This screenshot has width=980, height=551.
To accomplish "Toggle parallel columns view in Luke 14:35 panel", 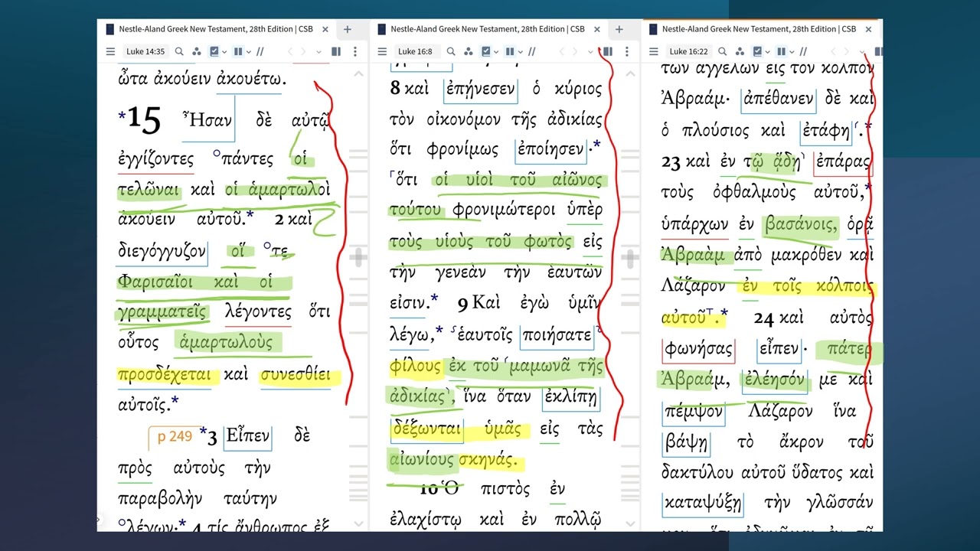I will click(x=237, y=51).
